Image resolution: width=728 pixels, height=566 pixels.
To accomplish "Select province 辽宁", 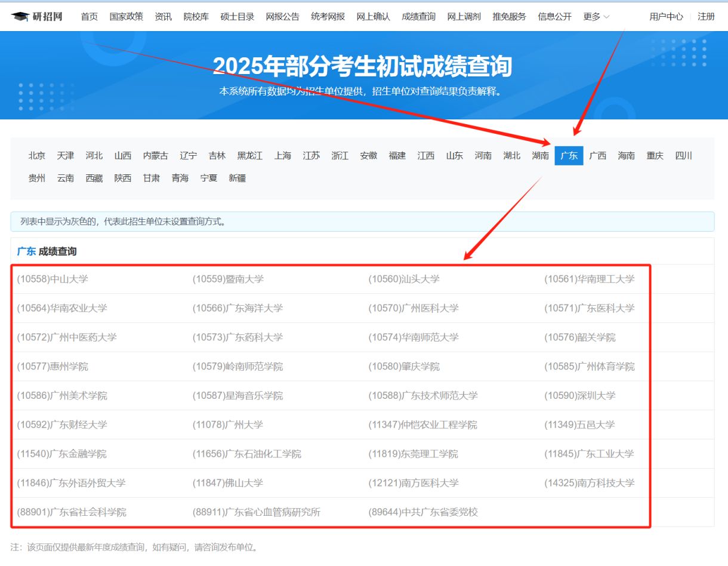I will [x=189, y=156].
